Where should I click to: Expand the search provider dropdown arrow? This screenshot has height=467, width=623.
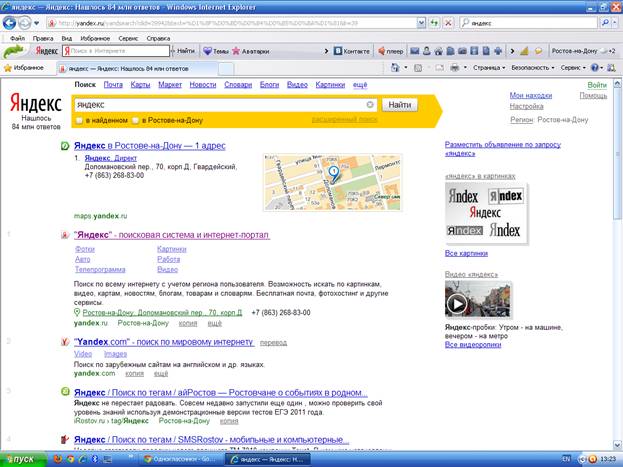coord(615,23)
